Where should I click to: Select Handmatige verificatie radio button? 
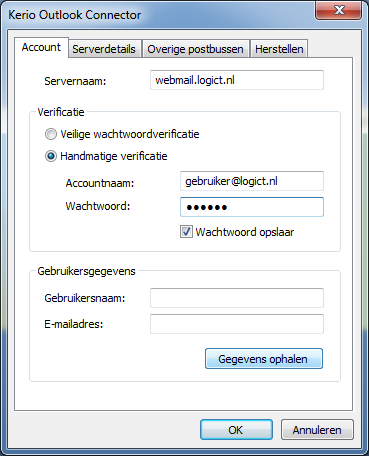tap(51, 156)
